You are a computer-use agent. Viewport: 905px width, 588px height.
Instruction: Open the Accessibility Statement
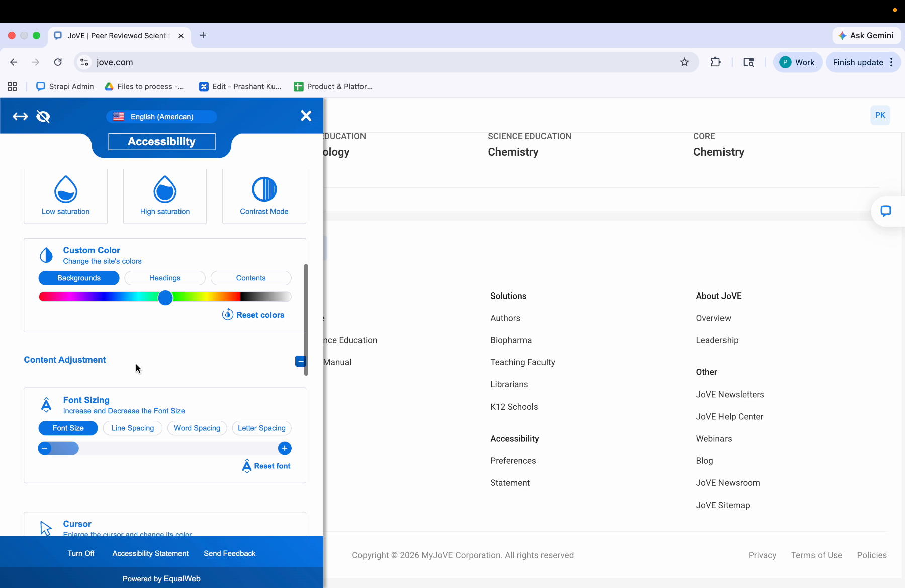click(150, 553)
